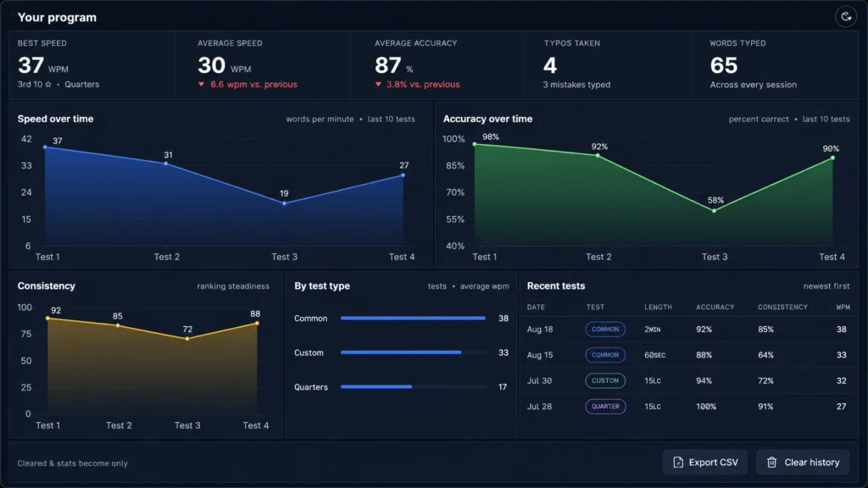Click the DATE column header
Image resolution: width=868 pixels, height=488 pixels.
coord(536,307)
